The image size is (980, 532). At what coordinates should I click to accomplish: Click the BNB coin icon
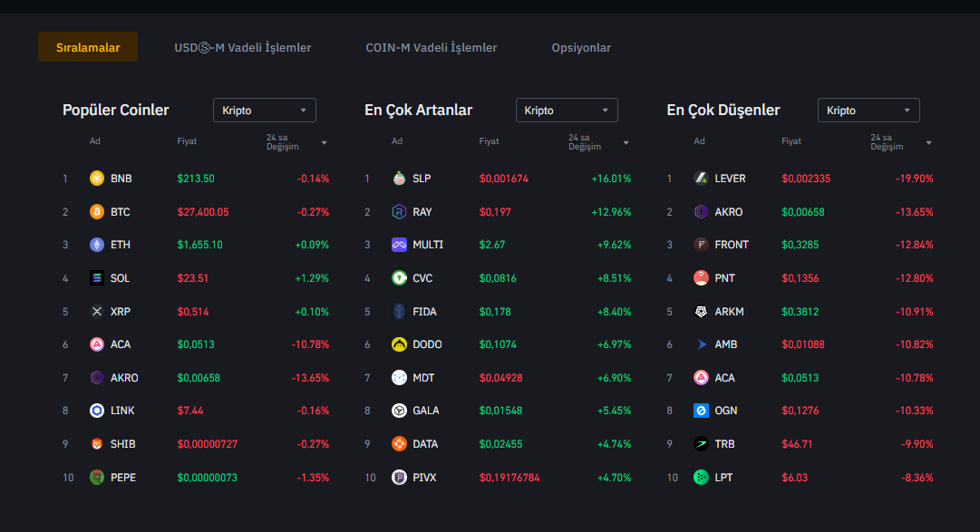pyautogui.click(x=97, y=179)
